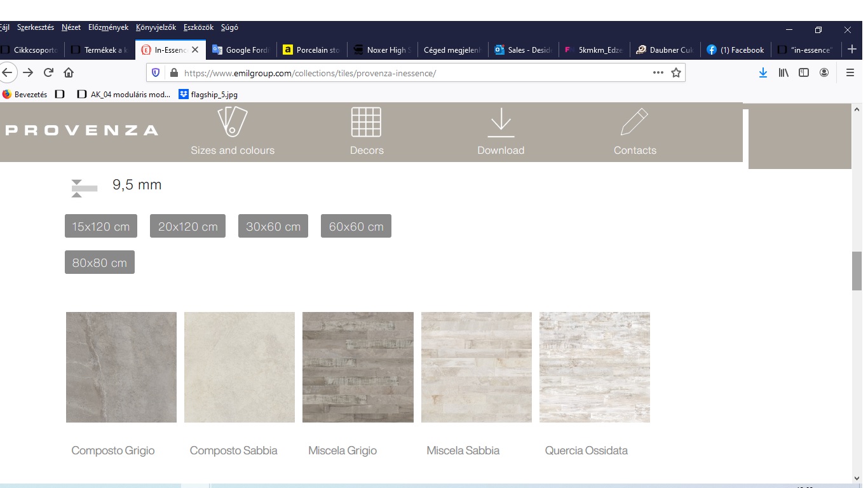The image size is (868, 488).
Task: Switch to the Noxer High tab
Action: click(382, 50)
